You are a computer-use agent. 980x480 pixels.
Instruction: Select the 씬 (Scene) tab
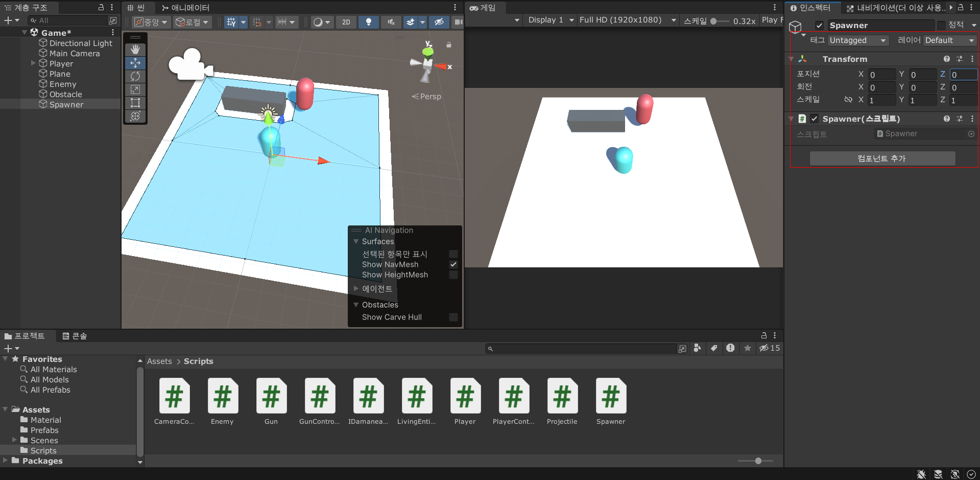click(136, 8)
